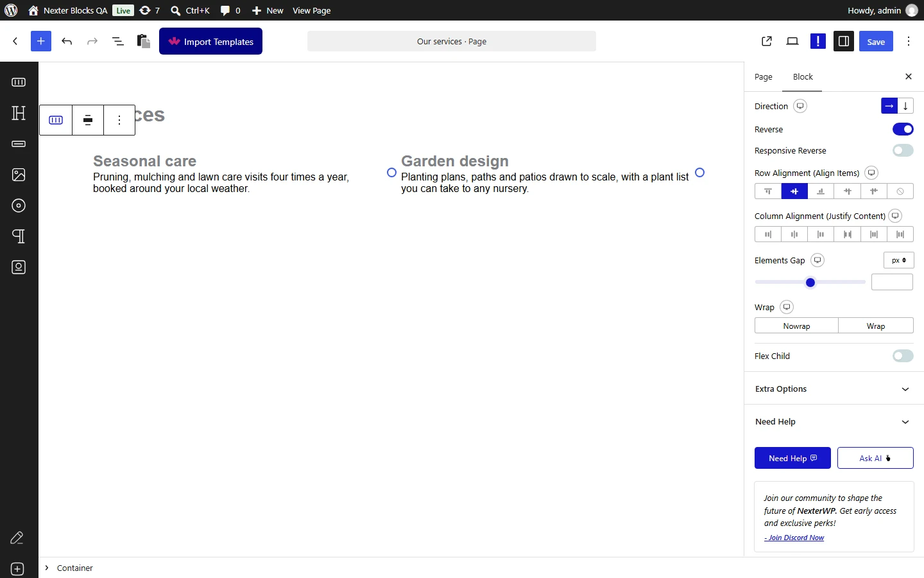This screenshot has width=924, height=578.
Task: Click the Ask AI button
Action: (875, 458)
